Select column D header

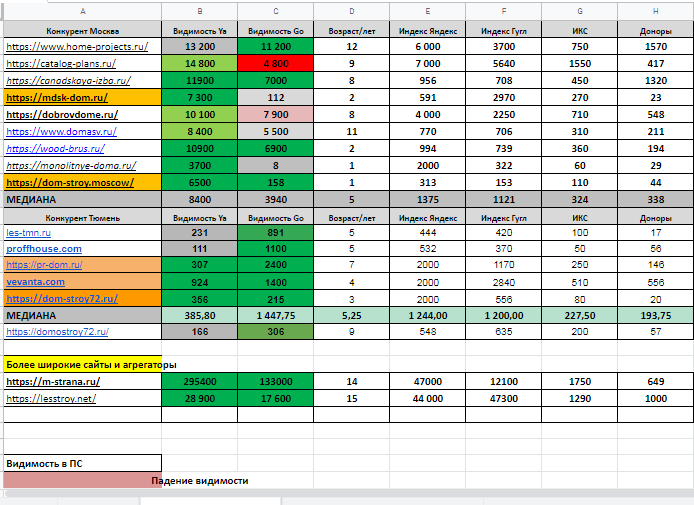(x=352, y=12)
